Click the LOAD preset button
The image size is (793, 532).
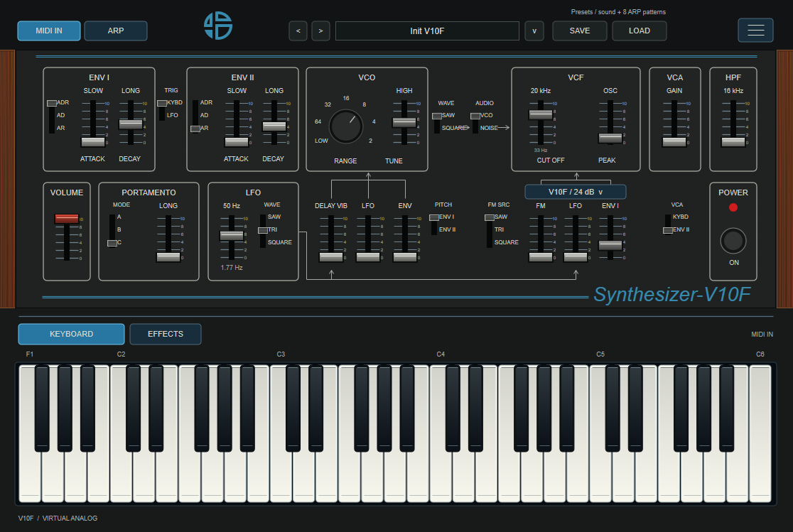pos(640,31)
